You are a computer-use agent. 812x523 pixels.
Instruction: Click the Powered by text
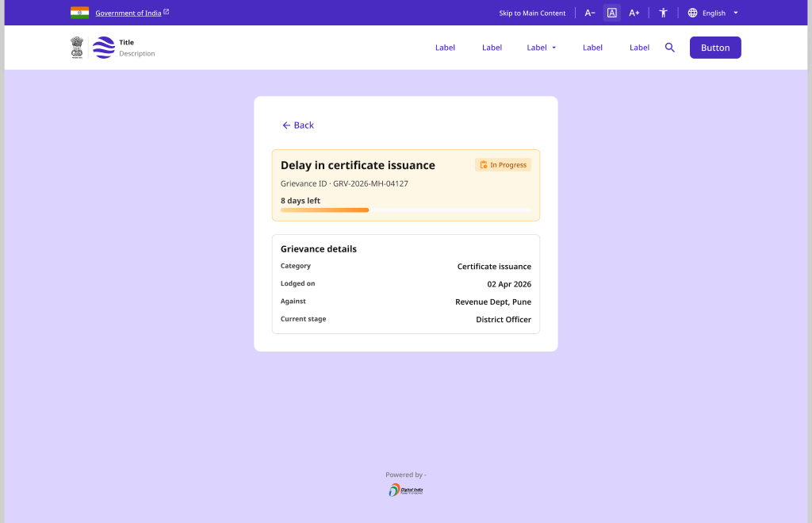point(405,475)
